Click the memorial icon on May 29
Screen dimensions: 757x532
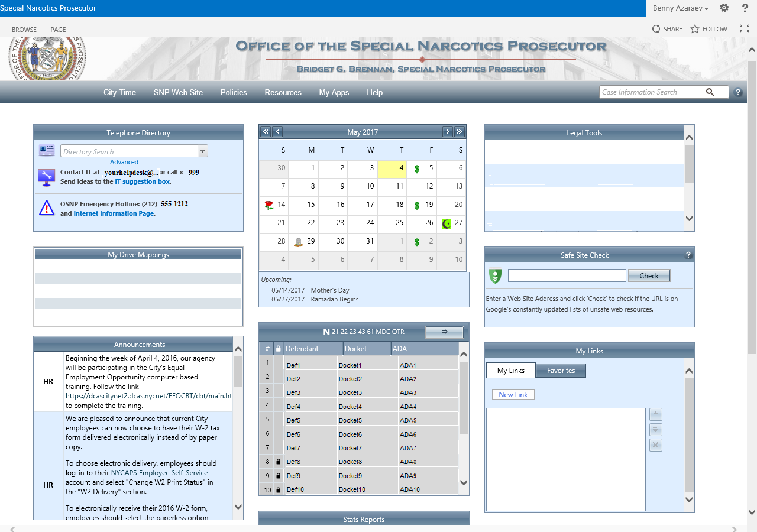pyautogui.click(x=299, y=242)
